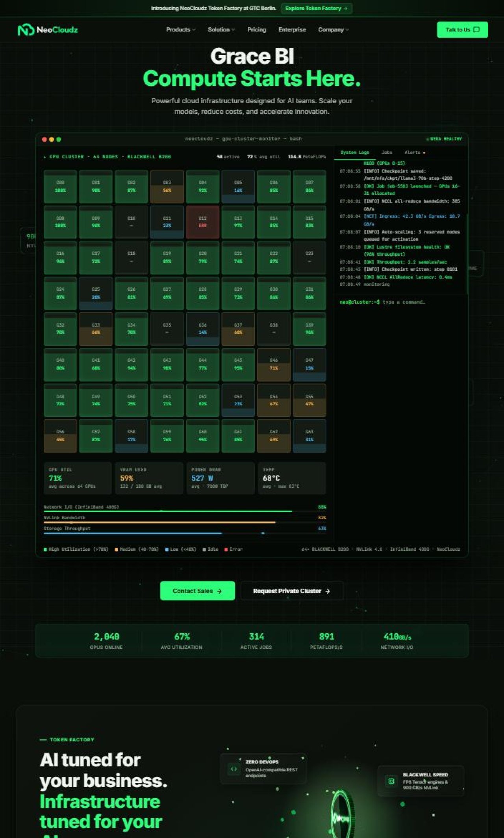Image resolution: width=504 pixels, height=838 pixels.
Task: Click the GPU UTIL 71% card
Action: (x=78, y=478)
